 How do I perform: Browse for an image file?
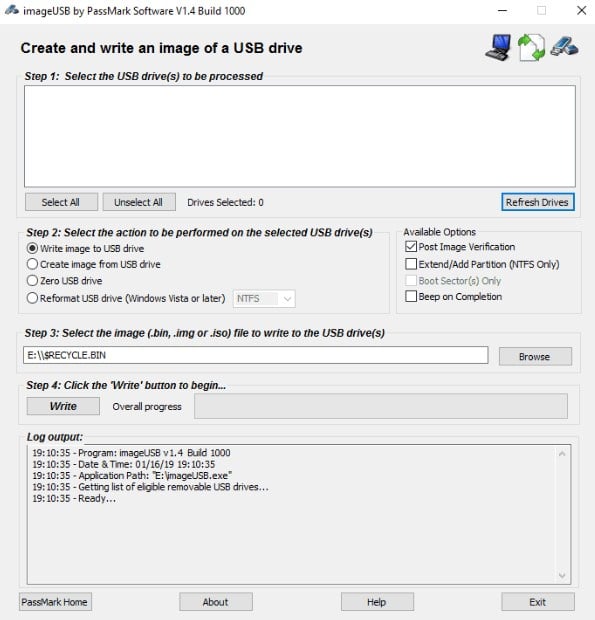tap(535, 356)
